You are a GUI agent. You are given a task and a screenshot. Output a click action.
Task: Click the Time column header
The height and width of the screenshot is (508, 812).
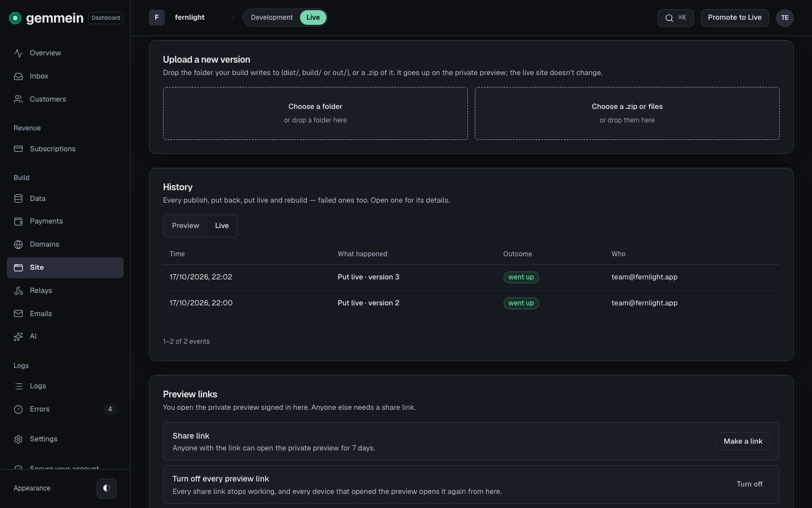coord(177,254)
